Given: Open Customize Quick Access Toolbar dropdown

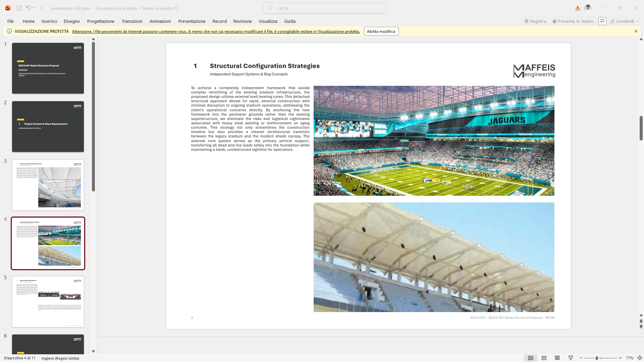Looking at the screenshot, I should [x=41, y=8].
